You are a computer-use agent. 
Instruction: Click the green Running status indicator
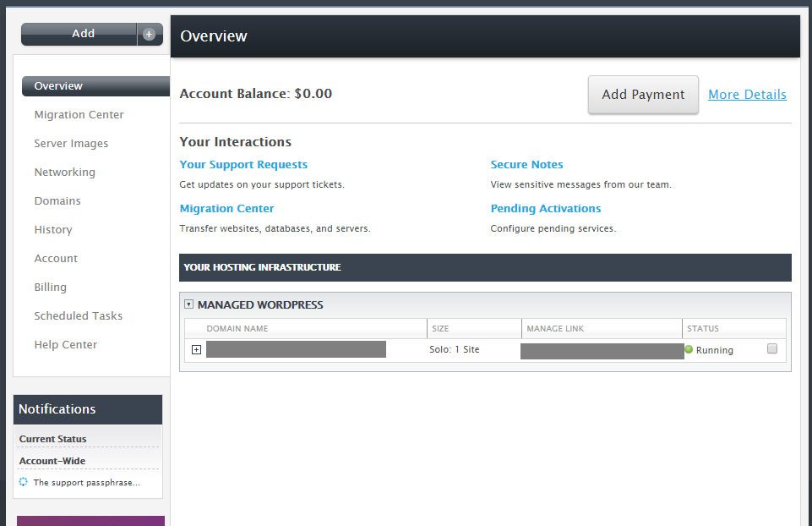(689, 350)
